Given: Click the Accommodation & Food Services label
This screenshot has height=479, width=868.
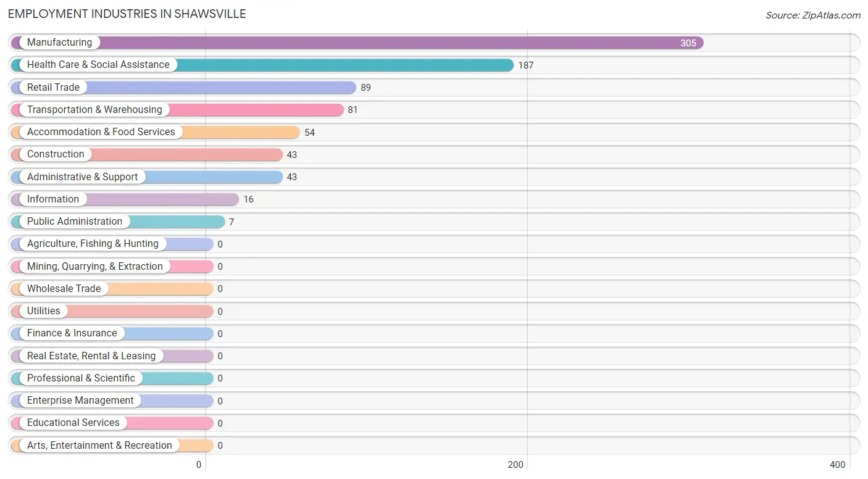Looking at the screenshot, I should coord(101,132).
